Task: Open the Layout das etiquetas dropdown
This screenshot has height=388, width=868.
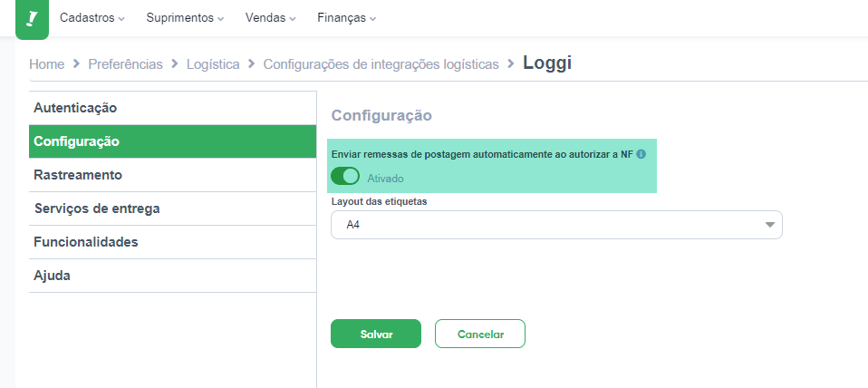Action: (556, 225)
